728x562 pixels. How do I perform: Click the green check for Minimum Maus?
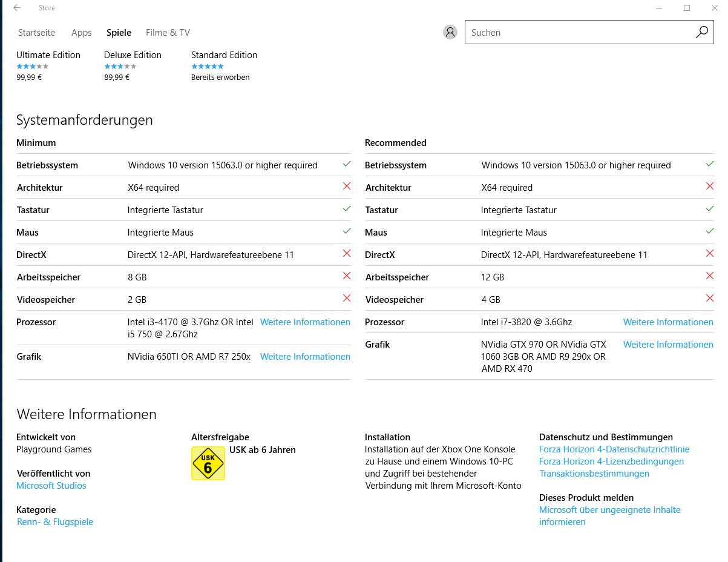[x=347, y=231]
